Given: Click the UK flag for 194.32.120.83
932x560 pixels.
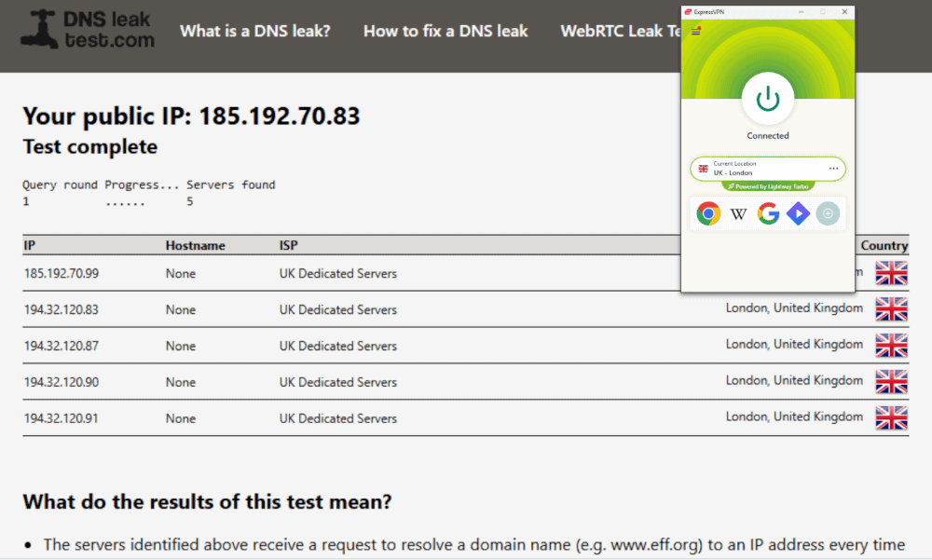Looking at the screenshot, I should click(x=892, y=309).
